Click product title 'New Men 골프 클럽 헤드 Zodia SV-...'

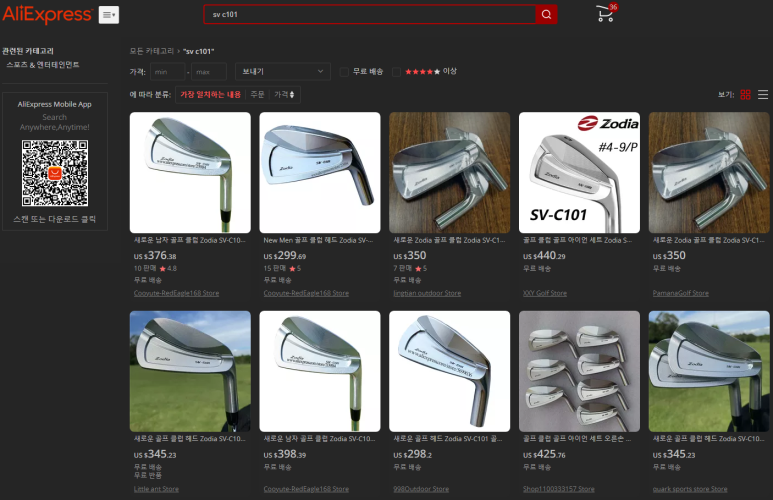318,240
